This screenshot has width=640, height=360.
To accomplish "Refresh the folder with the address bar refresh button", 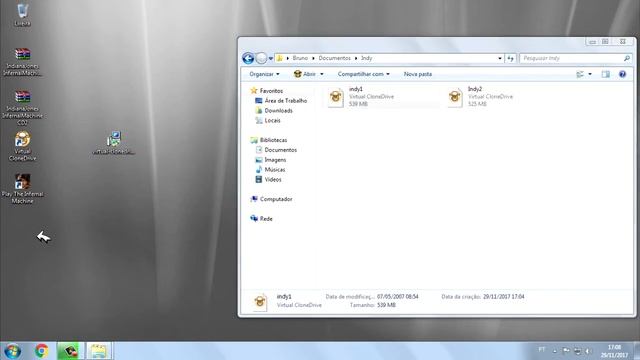I will point(510,58).
